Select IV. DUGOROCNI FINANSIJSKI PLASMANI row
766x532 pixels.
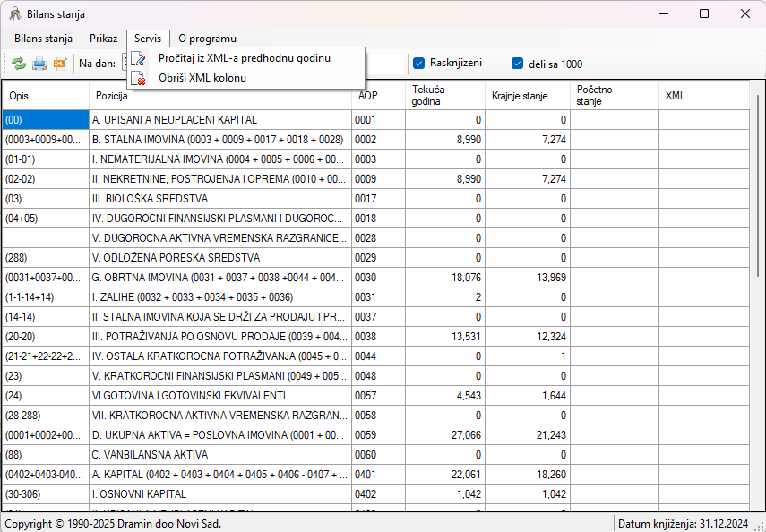375,219
